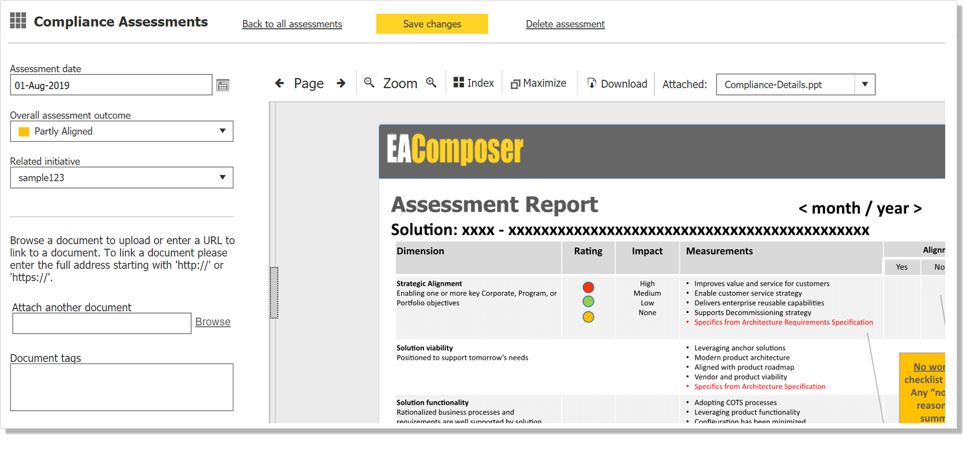
Task: Click 'Aligned with product roadmap' bullet
Action: click(x=744, y=367)
